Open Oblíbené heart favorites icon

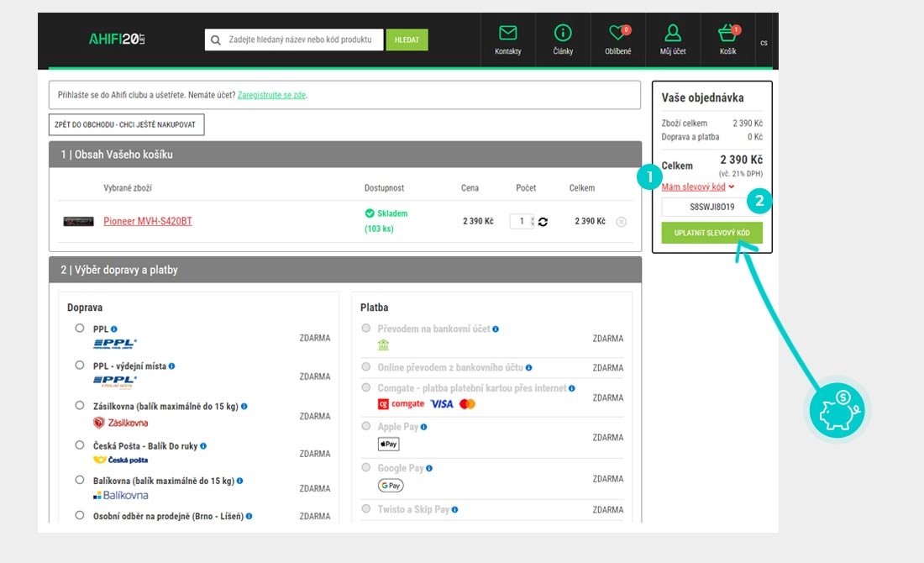pos(618,34)
